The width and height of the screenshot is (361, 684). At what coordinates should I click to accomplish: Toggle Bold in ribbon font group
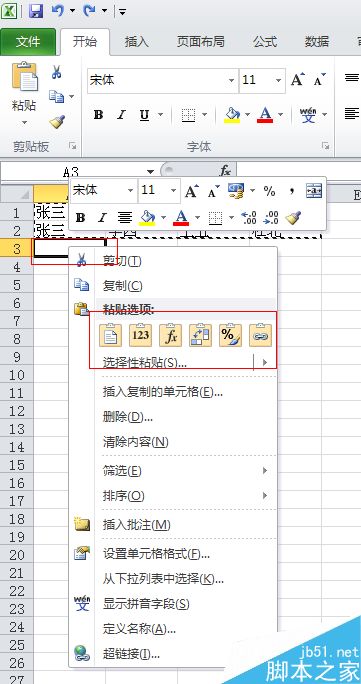pos(99,115)
